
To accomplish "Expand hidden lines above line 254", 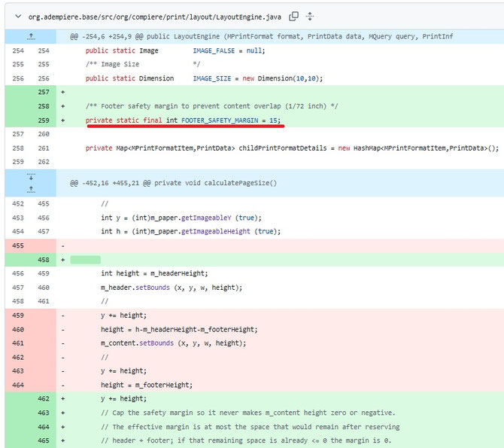I will [x=31, y=36].
